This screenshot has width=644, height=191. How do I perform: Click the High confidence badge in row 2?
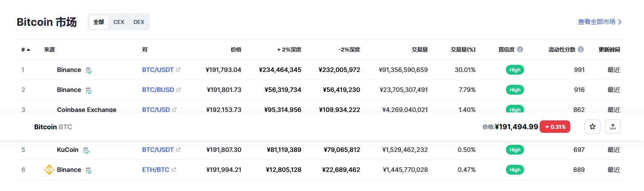[x=515, y=90]
